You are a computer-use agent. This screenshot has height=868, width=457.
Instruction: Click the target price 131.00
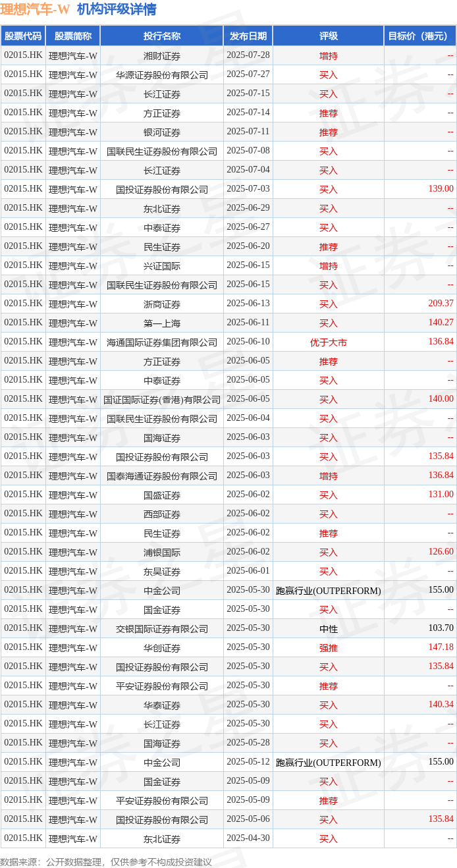(441, 495)
